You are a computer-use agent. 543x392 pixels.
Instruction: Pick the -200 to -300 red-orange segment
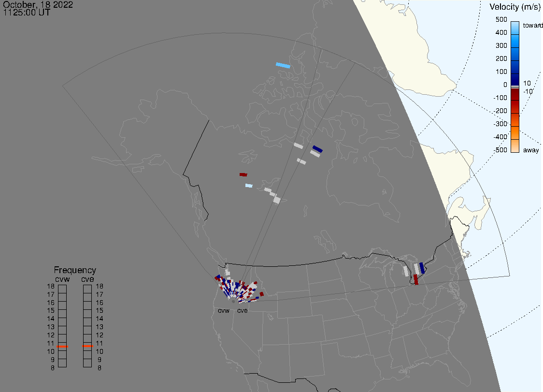pyautogui.click(x=515, y=120)
